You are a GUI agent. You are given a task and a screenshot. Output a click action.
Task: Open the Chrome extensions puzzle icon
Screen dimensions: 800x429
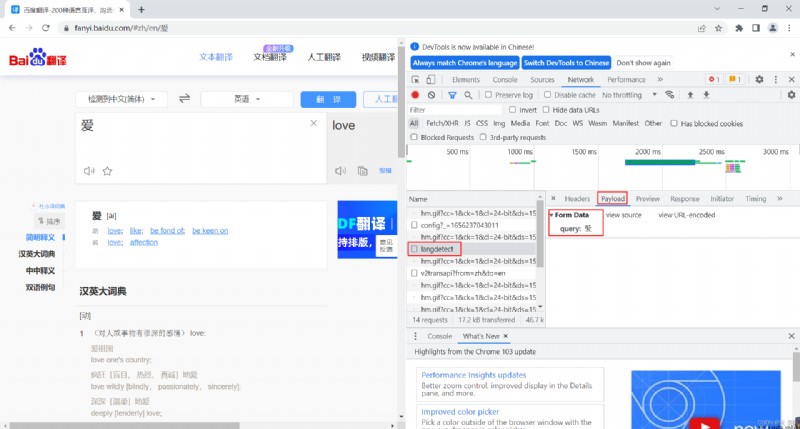[739, 28]
